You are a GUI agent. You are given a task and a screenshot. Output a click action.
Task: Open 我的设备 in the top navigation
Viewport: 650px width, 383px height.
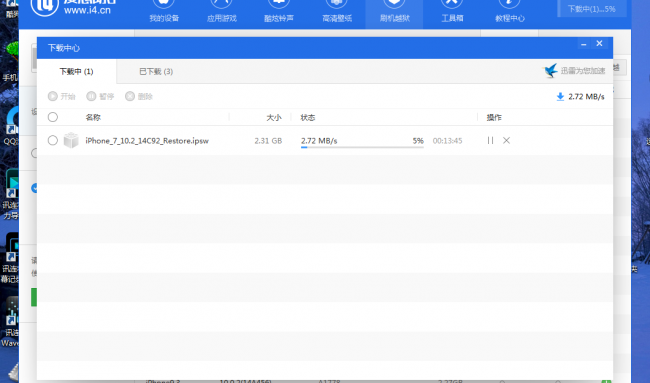point(164,12)
